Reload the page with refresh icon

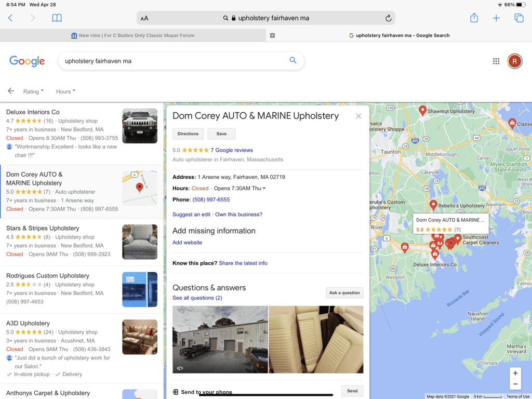[388, 18]
